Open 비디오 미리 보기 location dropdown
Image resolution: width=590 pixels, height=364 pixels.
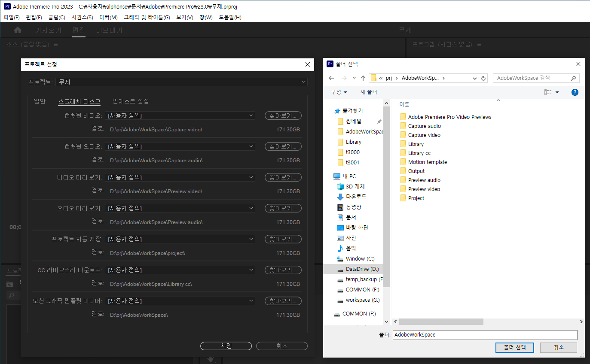(180, 177)
